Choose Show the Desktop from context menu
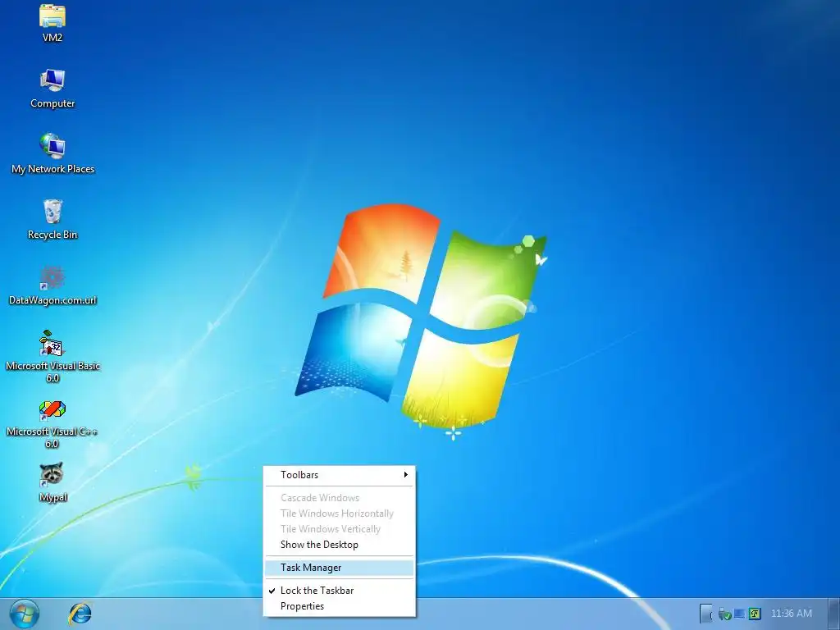 [339, 545]
